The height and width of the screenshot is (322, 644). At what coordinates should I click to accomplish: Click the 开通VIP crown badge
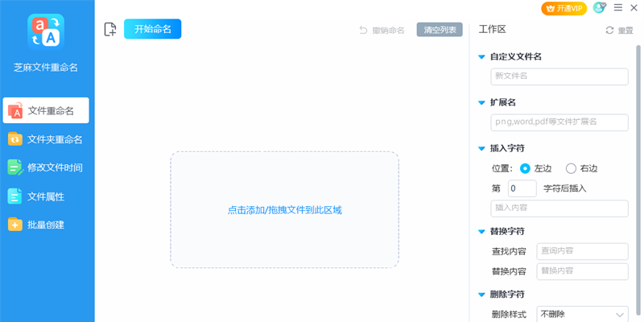click(x=564, y=8)
